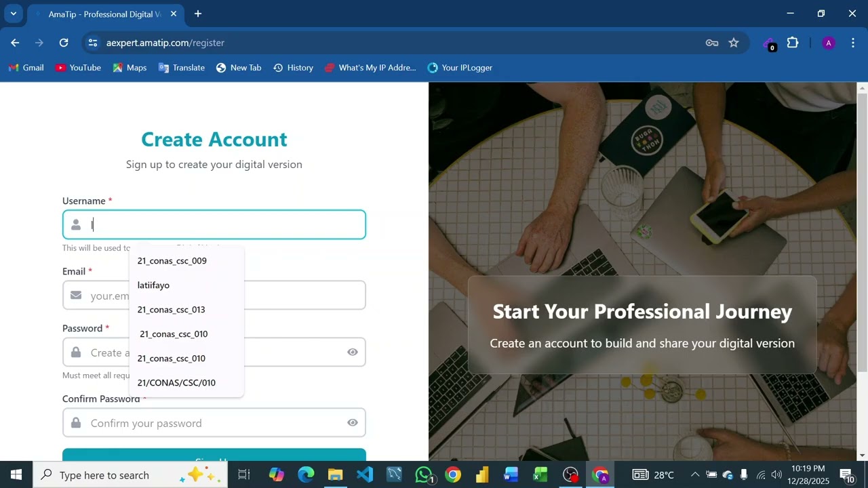The width and height of the screenshot is (868, 488).
Task: Reload the current page
Action: click(64, 43)
